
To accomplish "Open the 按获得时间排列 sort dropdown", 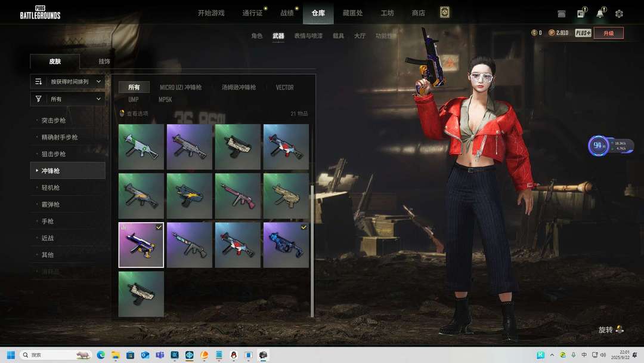I will (68, 81).
